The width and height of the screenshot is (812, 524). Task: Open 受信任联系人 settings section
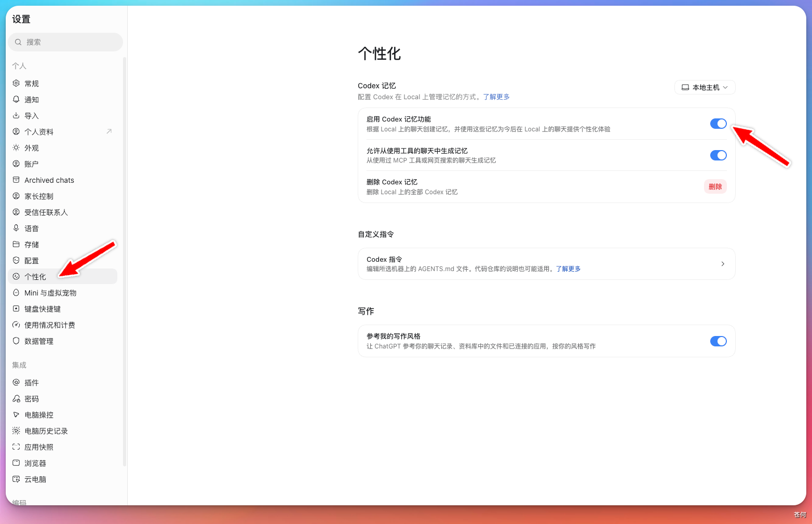coord(63,212)
